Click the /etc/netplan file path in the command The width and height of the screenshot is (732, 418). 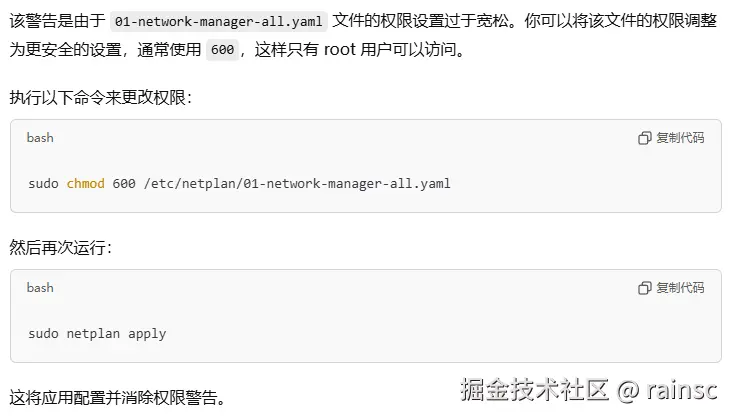[x=297, y=184]
